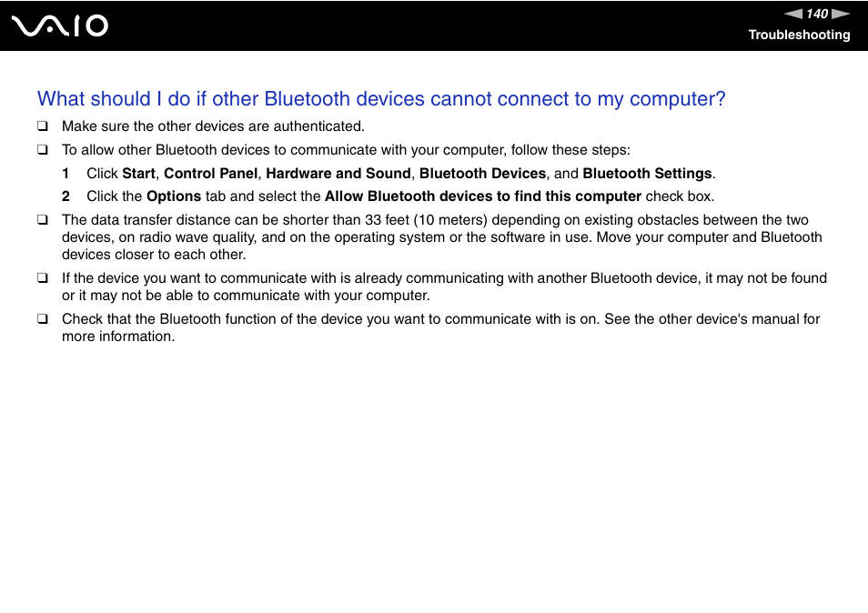Click the bold 'Bluetooth Devices' text
Screen dimensions: 868x613
tap(483, 174)
